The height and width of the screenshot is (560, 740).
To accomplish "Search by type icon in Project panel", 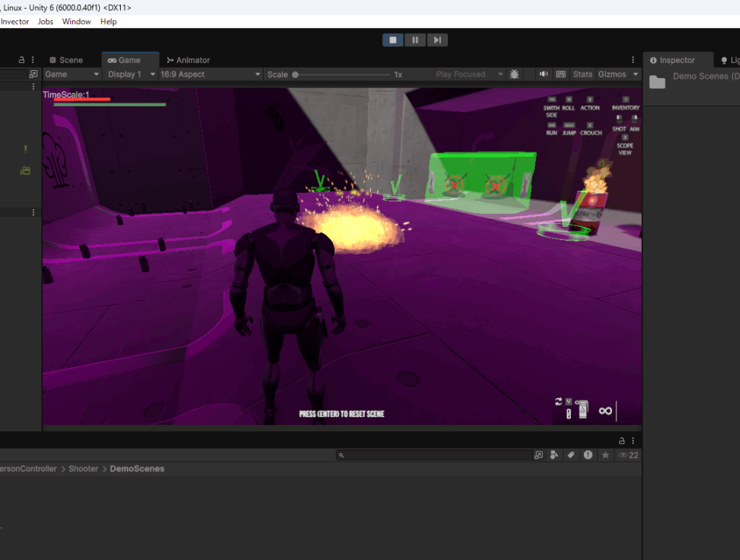I will coord(554,455).
